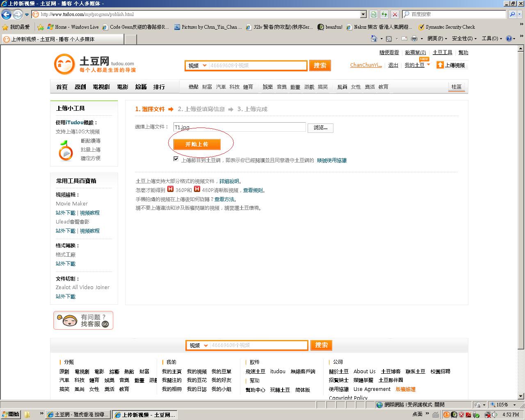The width and height of the screenshot is (525, 420).
Task: Open the 工具 (Tools) menu
Action: click(492, 39)
